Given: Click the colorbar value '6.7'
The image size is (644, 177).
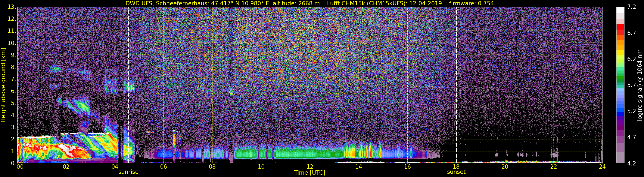Looking at the screenshot, I should tap(632, 33).
